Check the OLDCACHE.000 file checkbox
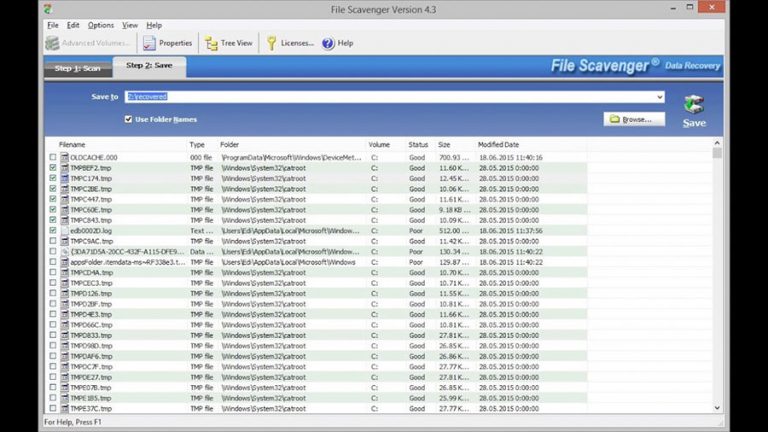This screenshot has width=768, height=432. coord(52,157)
